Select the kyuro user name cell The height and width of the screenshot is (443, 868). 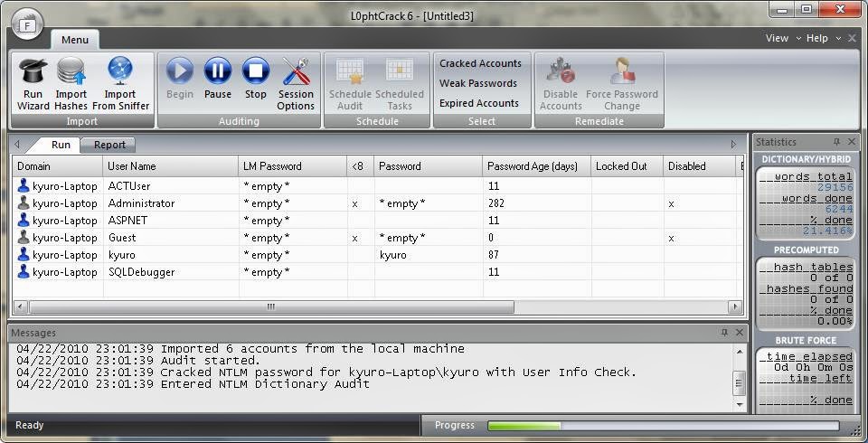point(121,255)
